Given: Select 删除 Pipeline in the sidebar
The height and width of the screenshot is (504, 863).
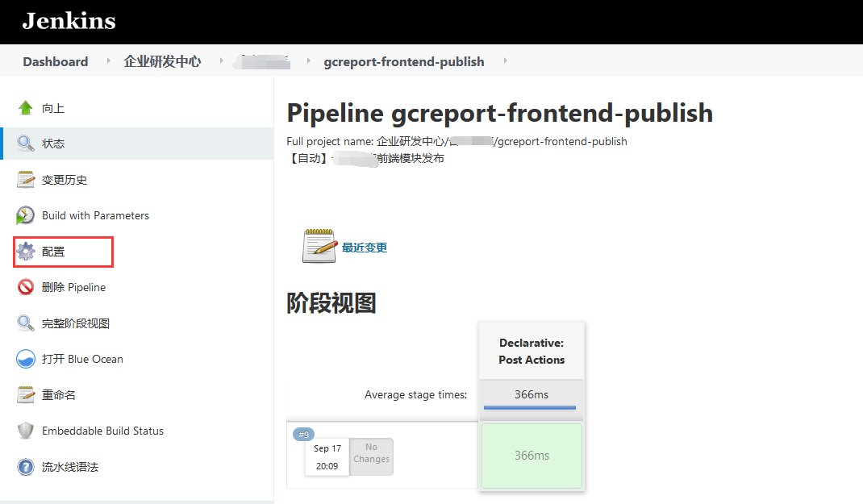Looking at the screenshot, I should coord(73,287).
